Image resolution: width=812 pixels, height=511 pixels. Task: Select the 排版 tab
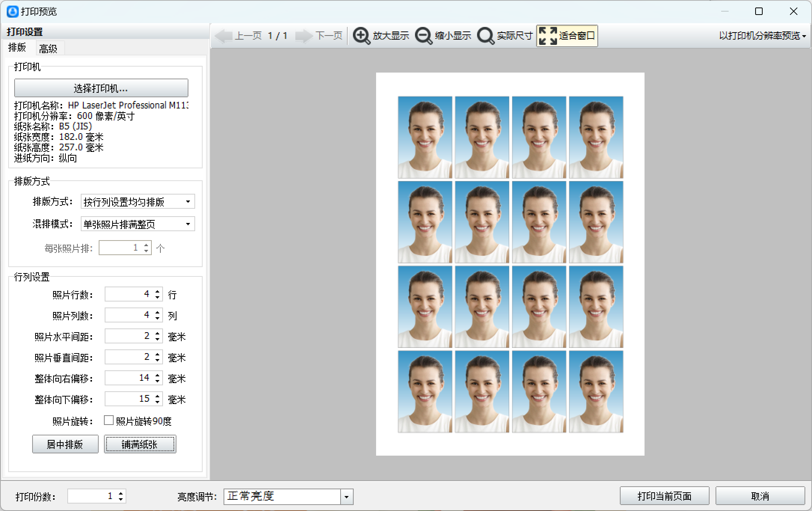(17, 48)
